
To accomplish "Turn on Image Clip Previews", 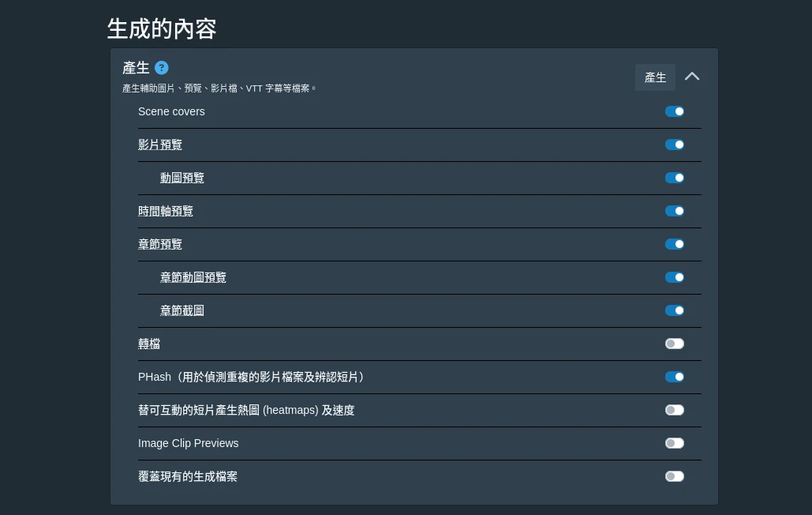I will click(675, 443).
